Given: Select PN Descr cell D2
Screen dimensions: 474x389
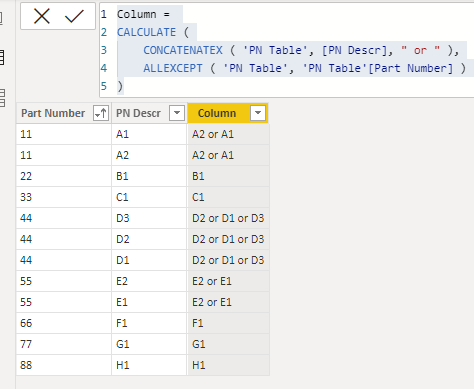Looking at the screenshot, I should tap(149, 239).
